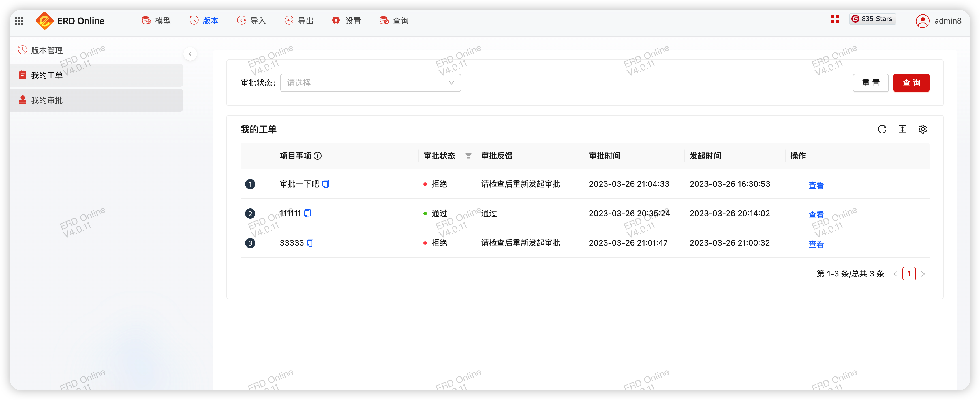The width and height of the screenshot is (980, 400).
Task: Open the 模型 menu
Action: pos(156,21)
